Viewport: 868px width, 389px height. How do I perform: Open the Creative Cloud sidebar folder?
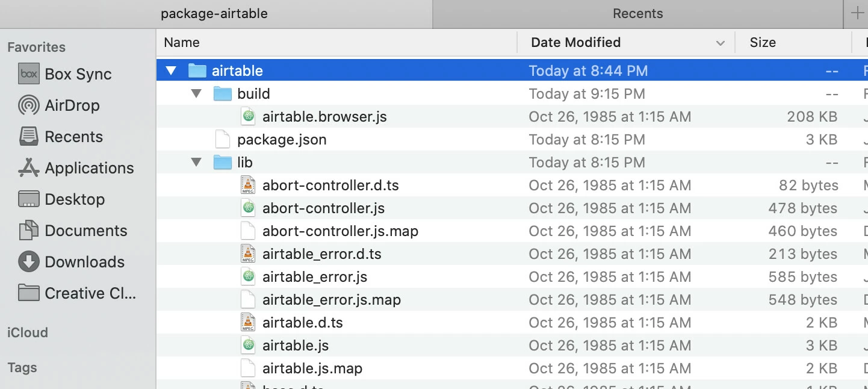pyautogui.click(x=77, y=293)
